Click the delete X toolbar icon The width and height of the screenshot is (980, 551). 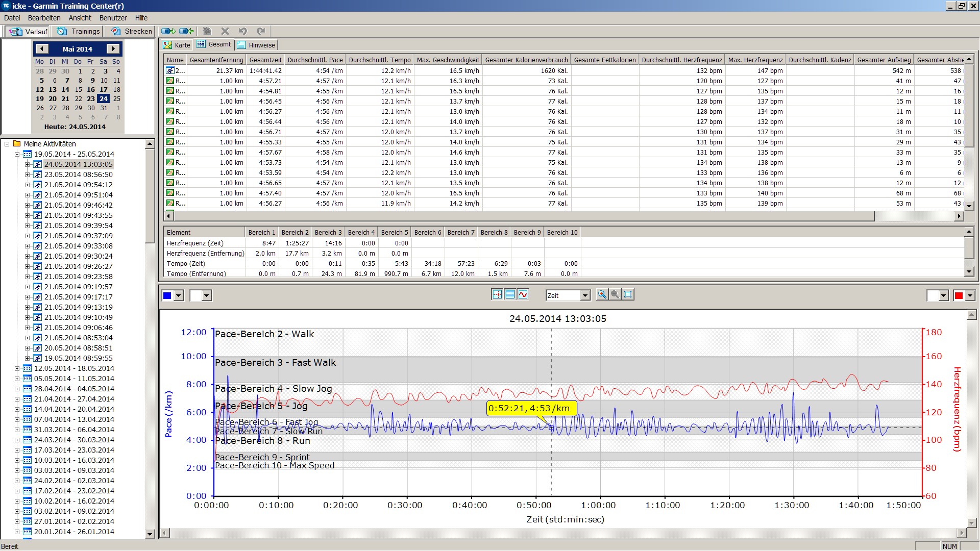tap(225, 31)
